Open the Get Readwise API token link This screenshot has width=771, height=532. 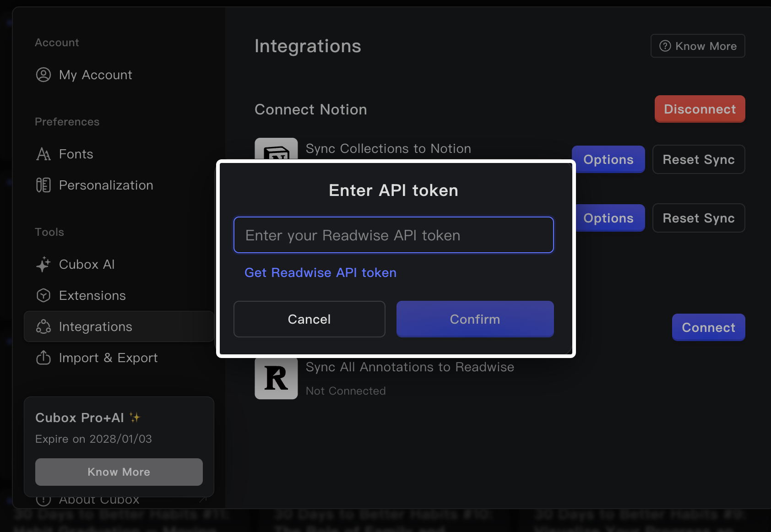[320, 273]
